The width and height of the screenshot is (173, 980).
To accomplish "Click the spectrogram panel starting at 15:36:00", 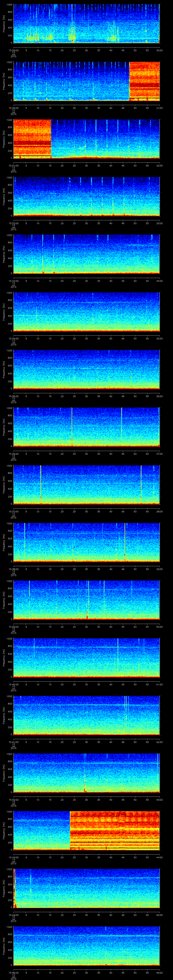I will [x=86, y=427].
